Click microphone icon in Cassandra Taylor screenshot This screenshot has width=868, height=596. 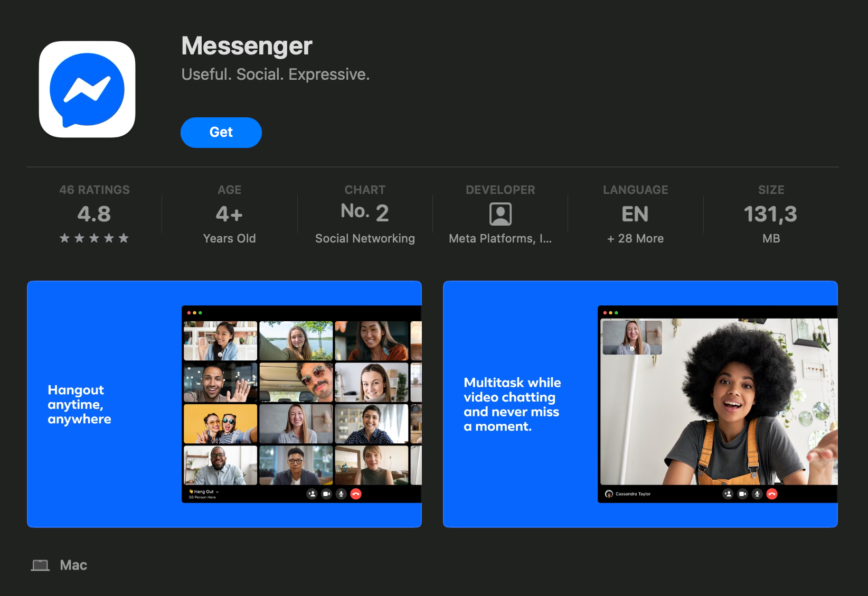coord(757,494)
